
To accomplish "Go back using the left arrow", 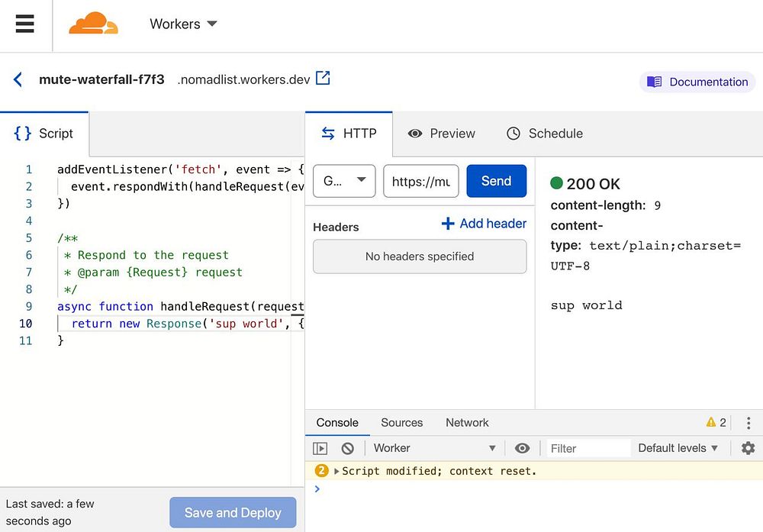I will [x=18, y=79].
